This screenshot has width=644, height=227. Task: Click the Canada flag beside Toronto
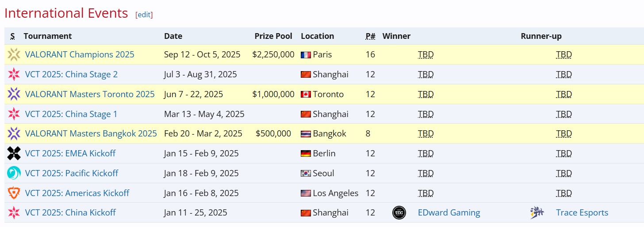(x=306, y=94)
